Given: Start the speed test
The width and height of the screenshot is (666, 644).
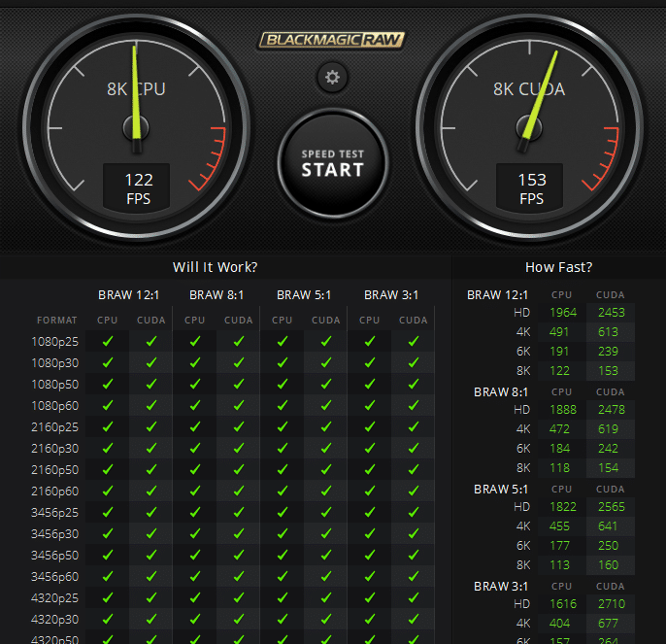Looking at the screenshot, I should click(x=333, y=163).
